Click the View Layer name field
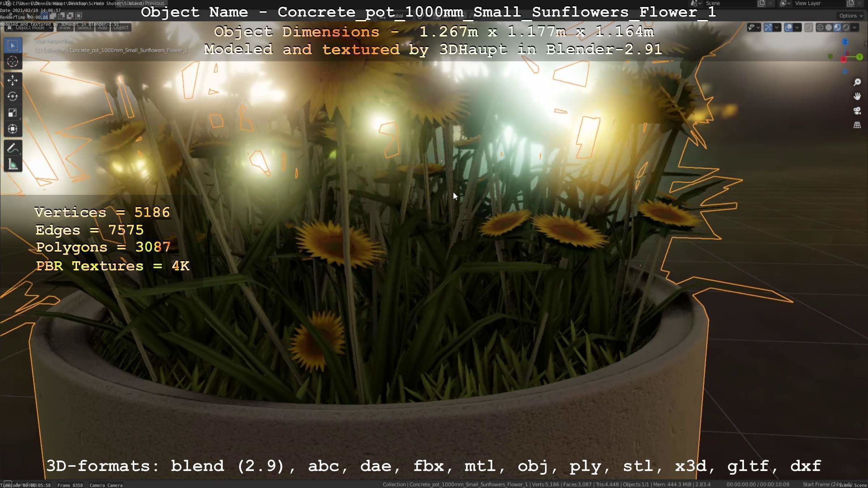 coord(819,3)
